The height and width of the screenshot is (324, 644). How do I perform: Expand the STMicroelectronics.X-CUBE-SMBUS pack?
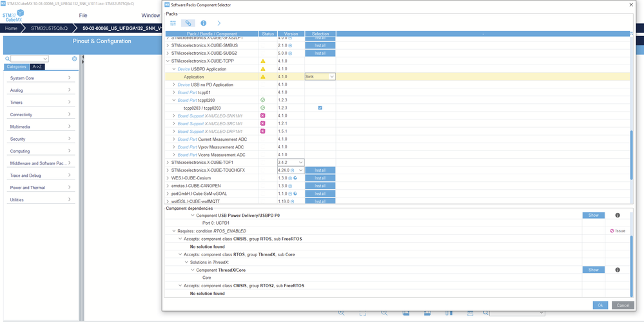[x=168, y=45]
